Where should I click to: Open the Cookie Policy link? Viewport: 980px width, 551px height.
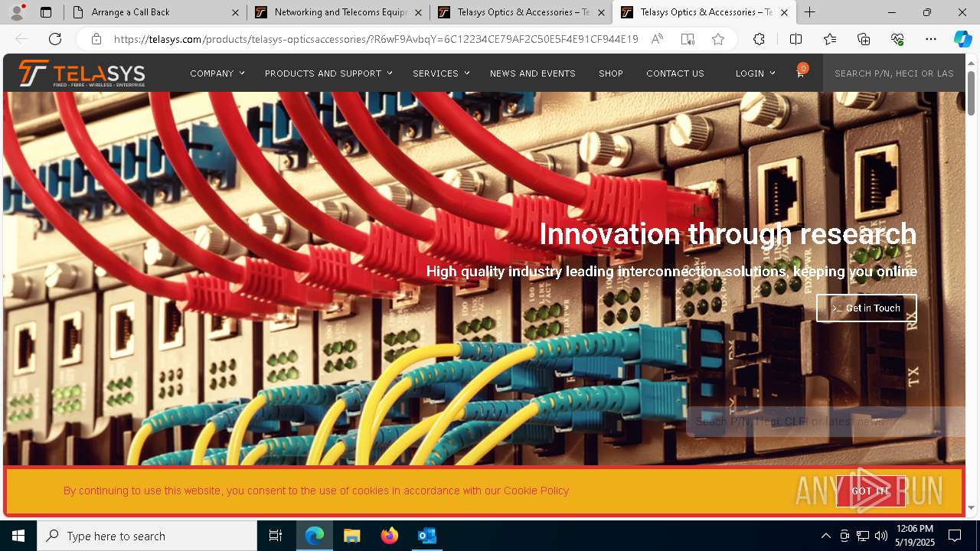pyautogui.click(x=536, y=491)
